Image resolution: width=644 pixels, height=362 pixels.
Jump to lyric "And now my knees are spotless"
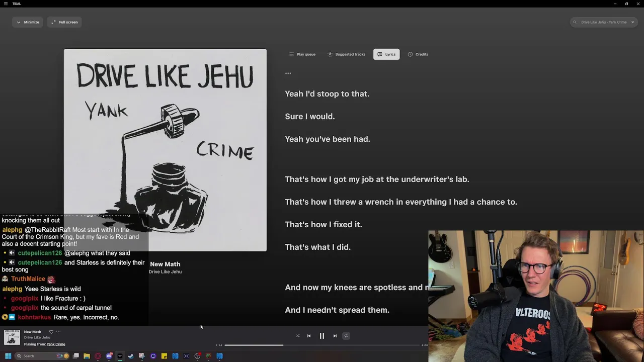click(356, 287)
